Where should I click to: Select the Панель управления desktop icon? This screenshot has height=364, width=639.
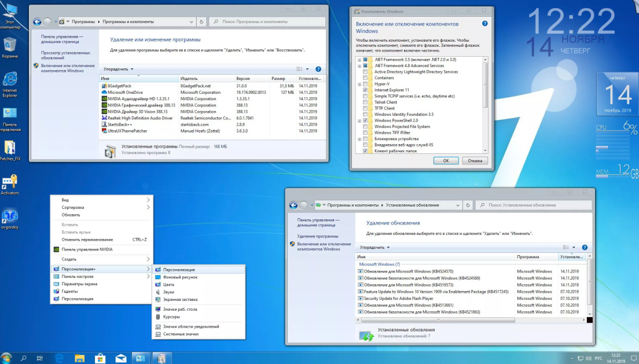pos(10,119)
